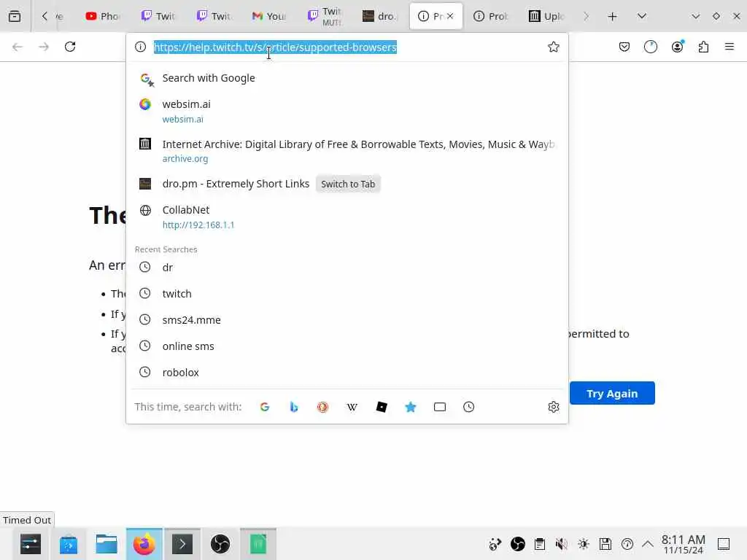Open a new tab with plus
This screenshot has width=747, height=560.
click(612, 16)
